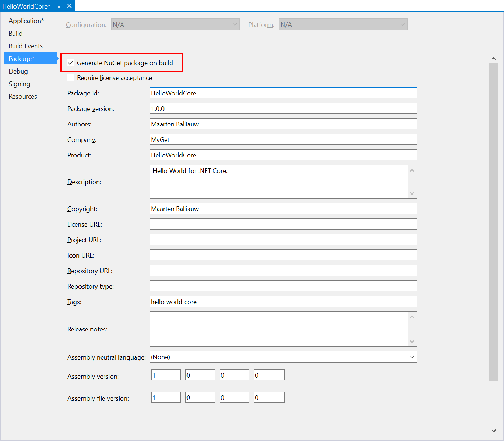The image size is (504, 441).
Task: Open the Signing settings page
Action: click(19, 84)
